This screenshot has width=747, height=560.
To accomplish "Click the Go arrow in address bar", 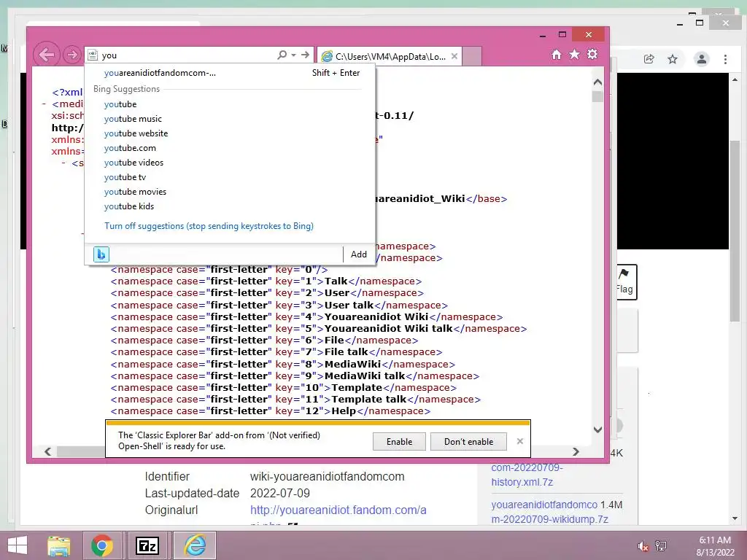I will click(x=305, y=55).
